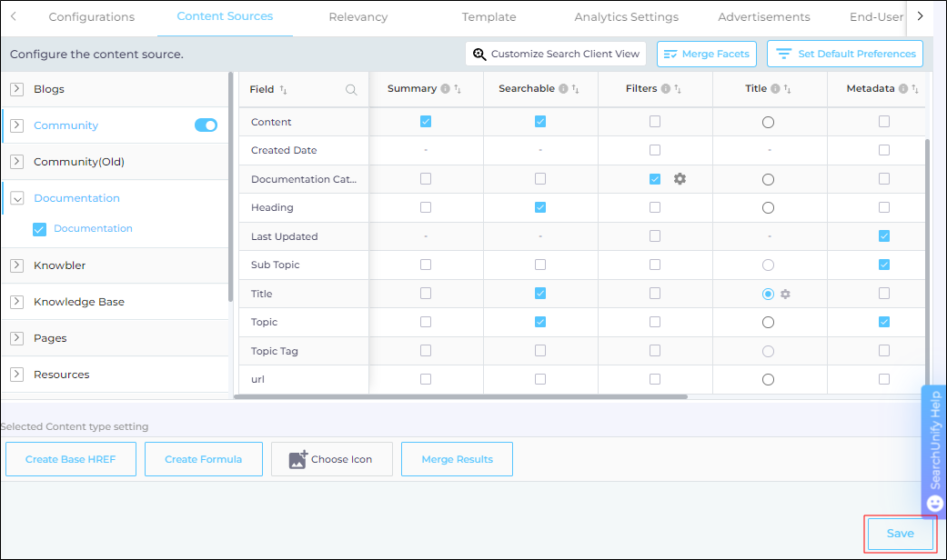Open the Analytics Settings tab
Screen dimensions: 947x560
(626, 17)
